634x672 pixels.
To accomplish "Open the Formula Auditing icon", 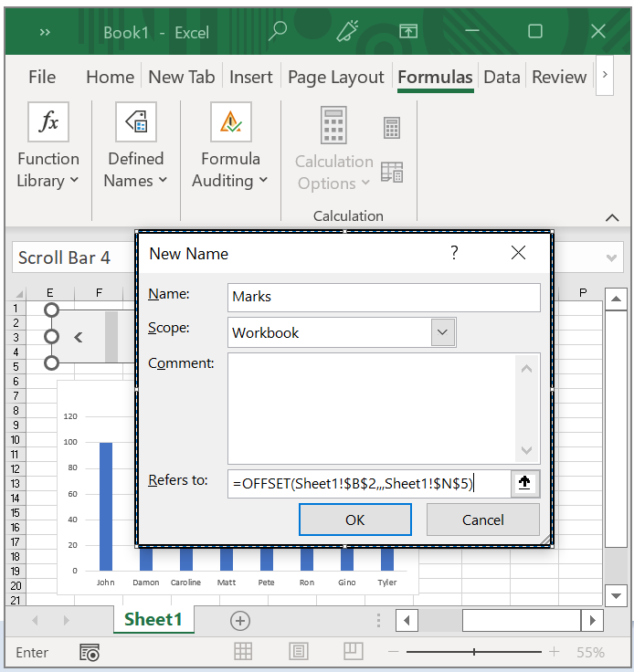I will pos(230,121).
